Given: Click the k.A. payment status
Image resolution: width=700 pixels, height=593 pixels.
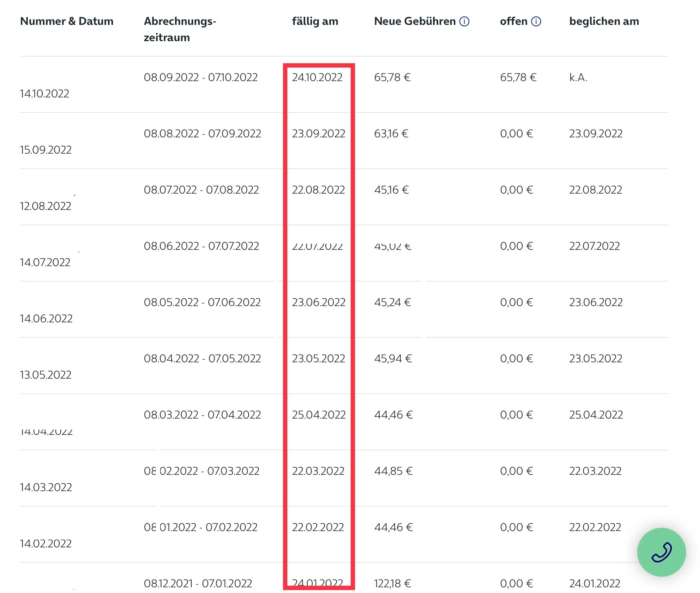Looking at the screenshot, I should pyautogui.click(x=578, y=77).
